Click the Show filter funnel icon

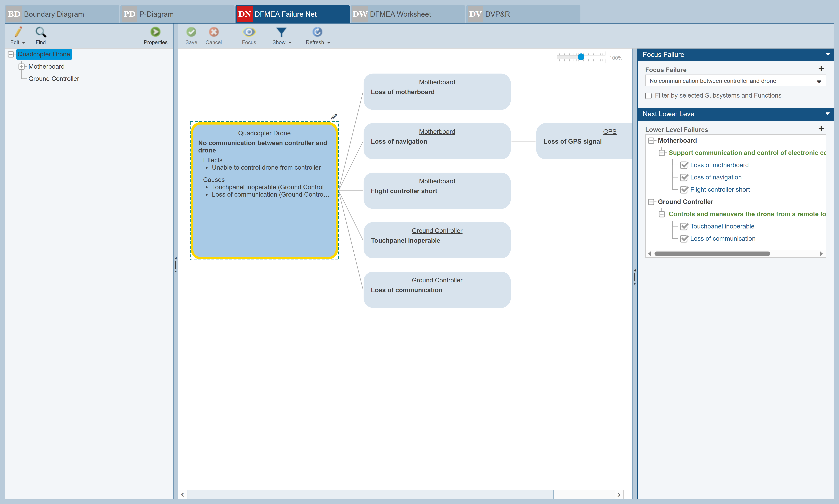pos(281,32)
